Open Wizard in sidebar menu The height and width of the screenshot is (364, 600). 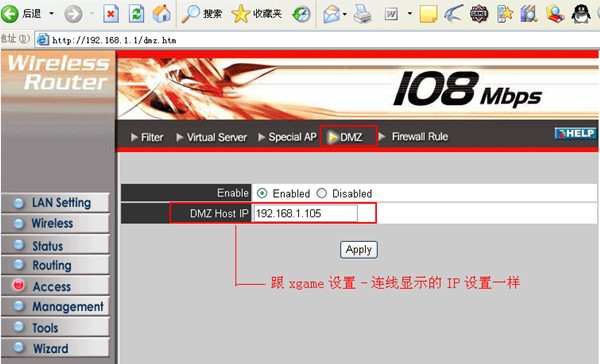55,348
